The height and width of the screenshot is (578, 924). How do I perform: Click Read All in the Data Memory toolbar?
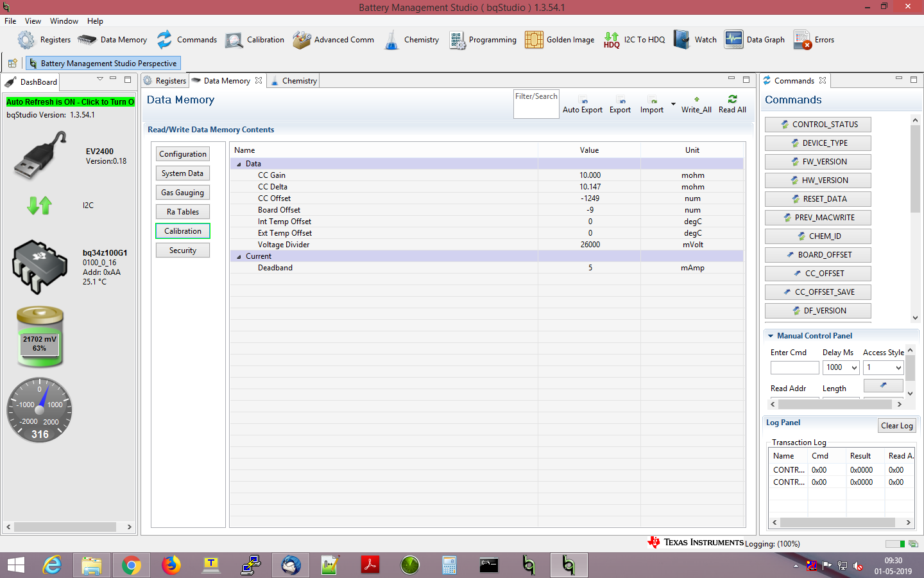(732, 105)
